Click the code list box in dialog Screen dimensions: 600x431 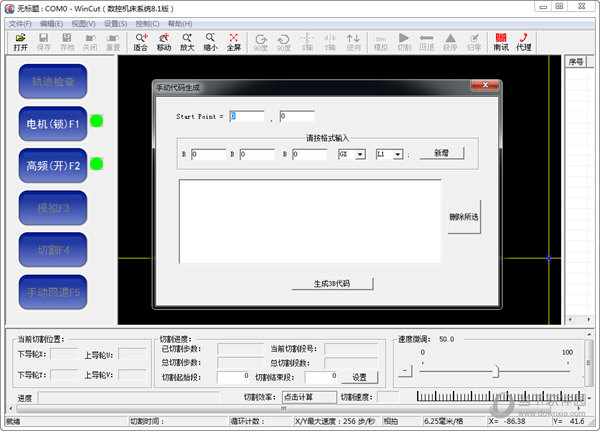point(310,221)
